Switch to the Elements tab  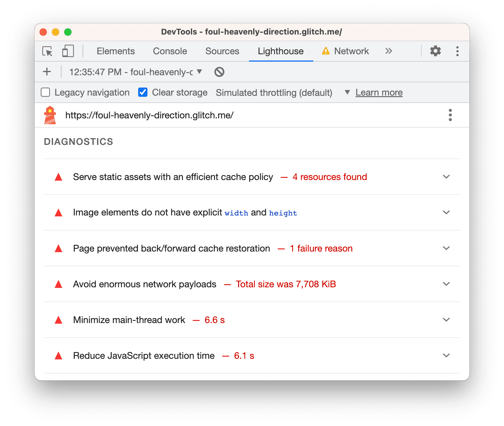(x=116, y=51)
